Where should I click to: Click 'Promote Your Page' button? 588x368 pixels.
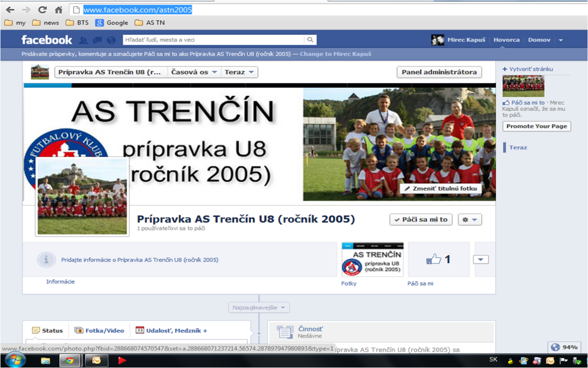click(x=537, y=126)
